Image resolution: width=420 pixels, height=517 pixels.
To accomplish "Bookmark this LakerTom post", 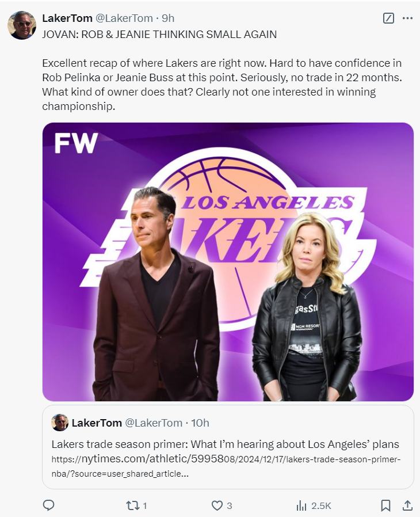I will [385, 505].
